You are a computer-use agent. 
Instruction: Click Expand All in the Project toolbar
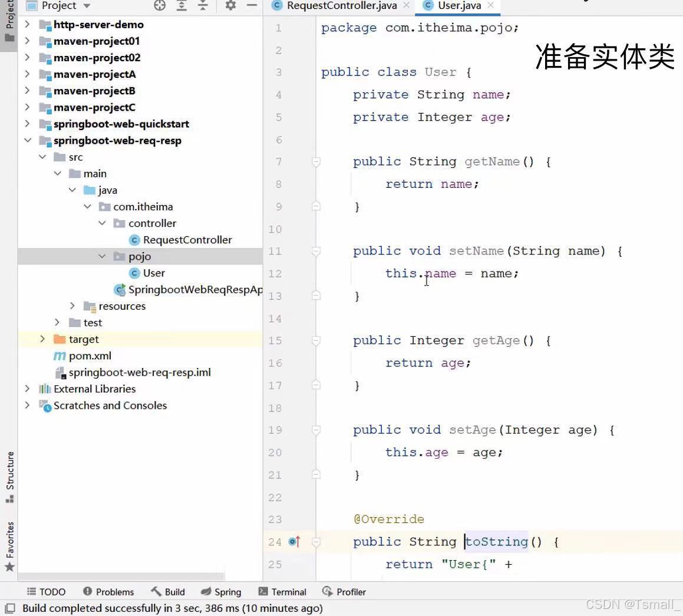pos(181,6)
